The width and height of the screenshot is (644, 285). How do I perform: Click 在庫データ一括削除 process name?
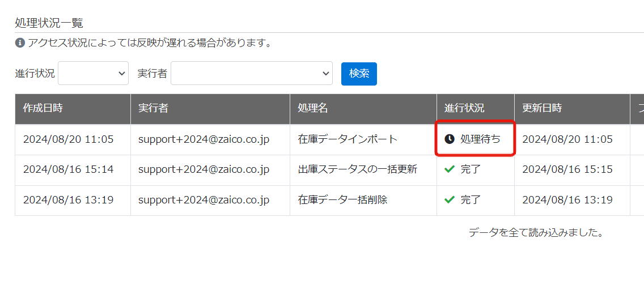[x=342, y=199]
